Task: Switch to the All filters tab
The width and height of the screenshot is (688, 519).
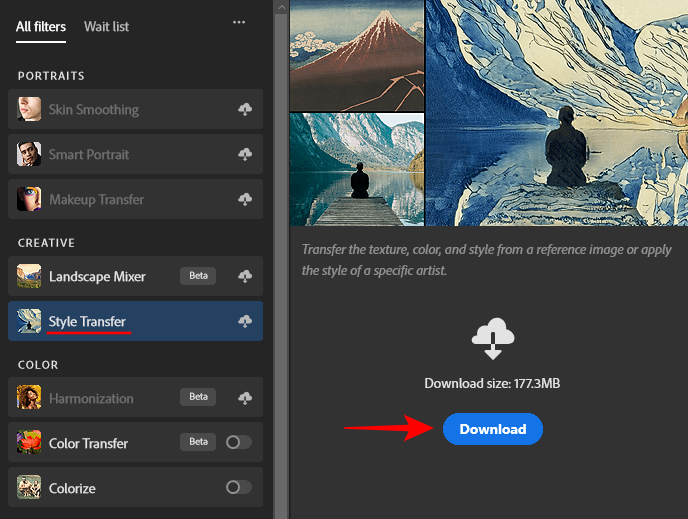Action: pos(41,27)
